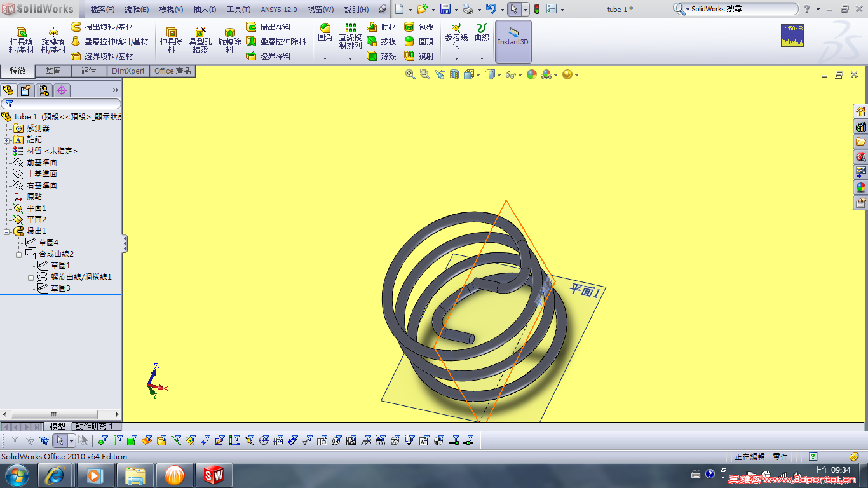The width and height of the screenshot is (868, 488).
Task: Select 材質 <未指定> material item
Action: click(x=52, y=151)
